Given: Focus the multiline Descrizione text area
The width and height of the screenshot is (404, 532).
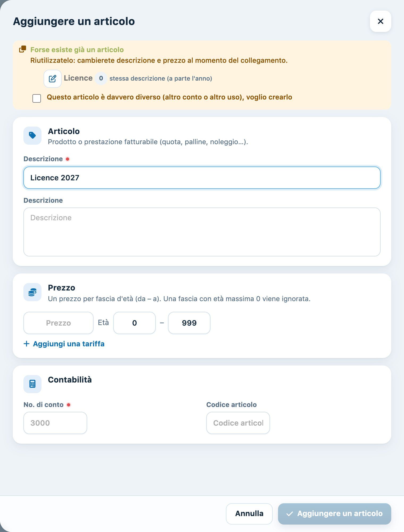Looking at the screenshot, I should [x=202, y=232].
